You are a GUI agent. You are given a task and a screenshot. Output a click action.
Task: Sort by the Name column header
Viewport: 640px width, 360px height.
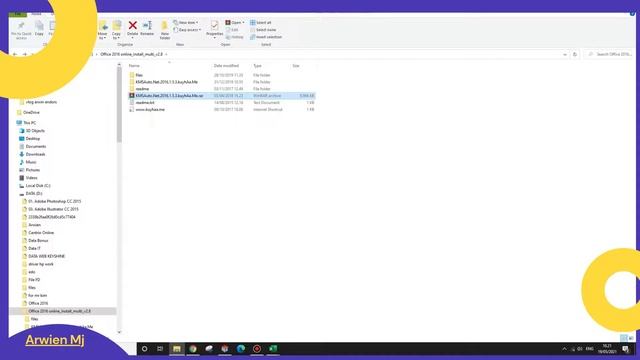134,66
